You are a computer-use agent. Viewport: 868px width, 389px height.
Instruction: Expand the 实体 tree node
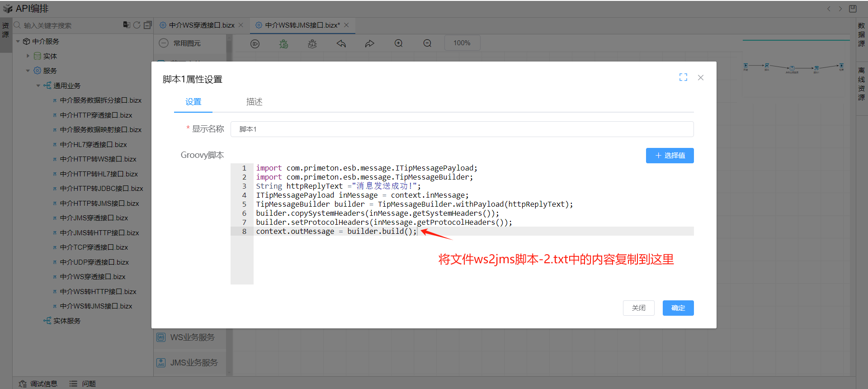tap(28, 56)
